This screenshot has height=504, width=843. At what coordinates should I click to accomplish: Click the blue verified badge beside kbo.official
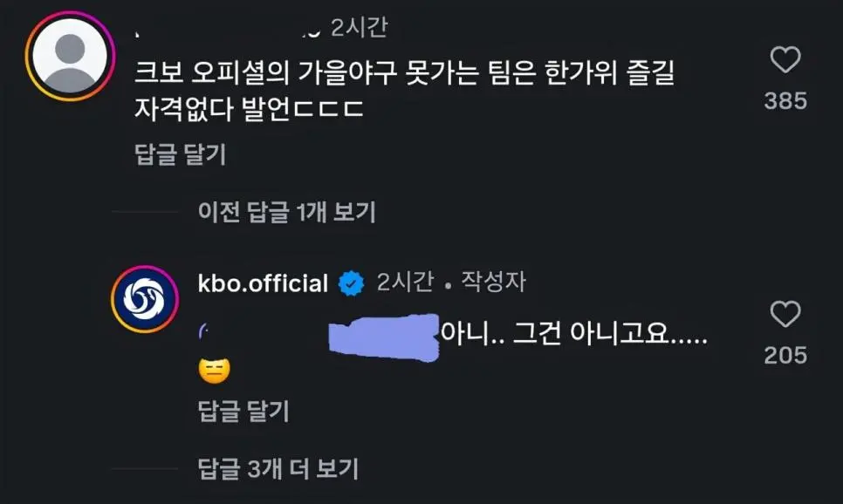(352, 283)
